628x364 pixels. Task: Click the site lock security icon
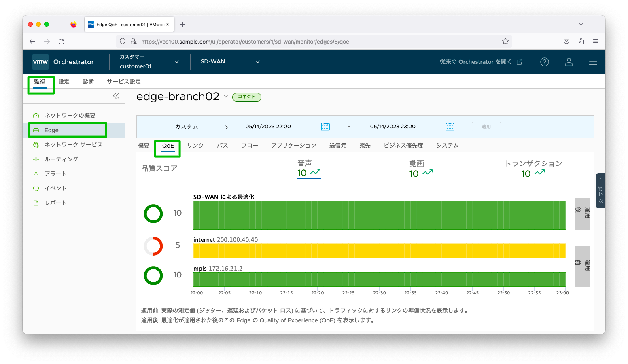(134, 41)
